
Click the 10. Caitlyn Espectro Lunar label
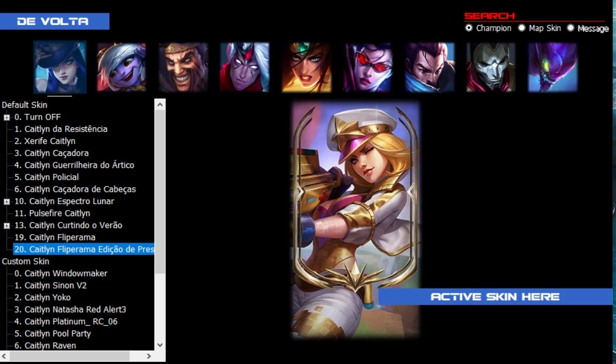tap(64, 201)
